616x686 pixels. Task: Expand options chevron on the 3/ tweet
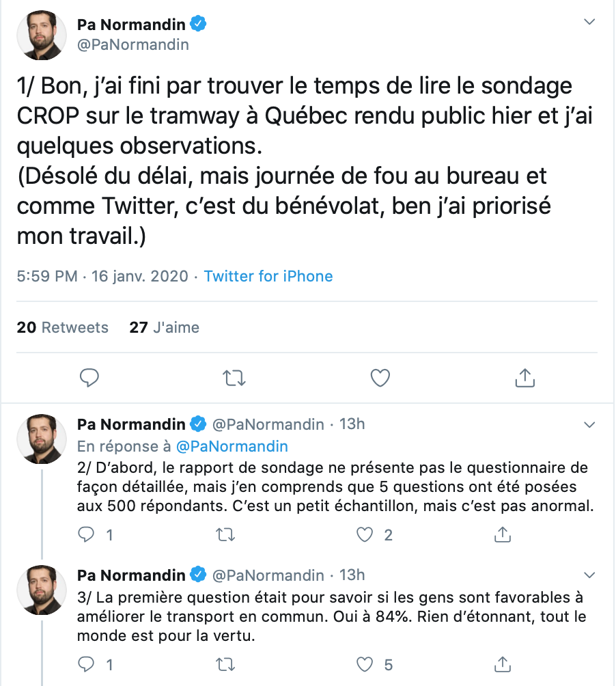pos(589,575)
